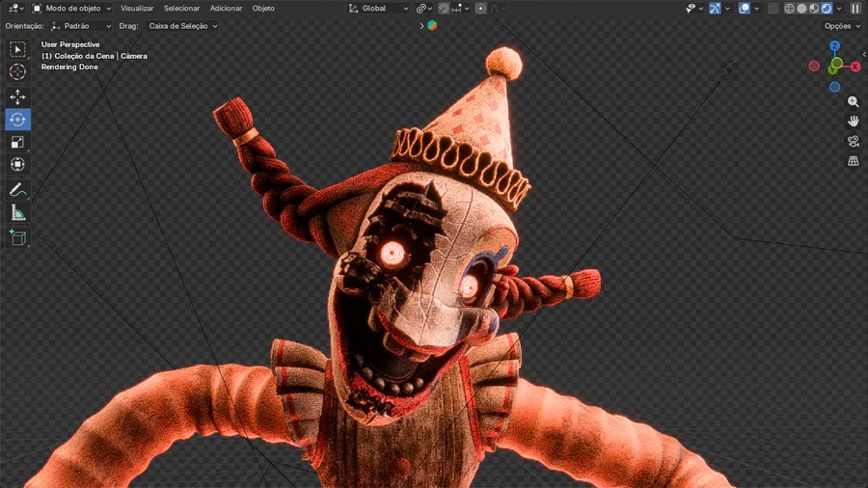Open the Objeto menu
The height and width of the screenshot is (488, 868).
pyautogui.click(x=263, y=9)
